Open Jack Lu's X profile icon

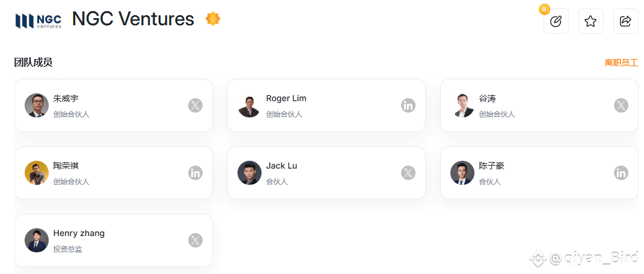click(x=408, y=173)
